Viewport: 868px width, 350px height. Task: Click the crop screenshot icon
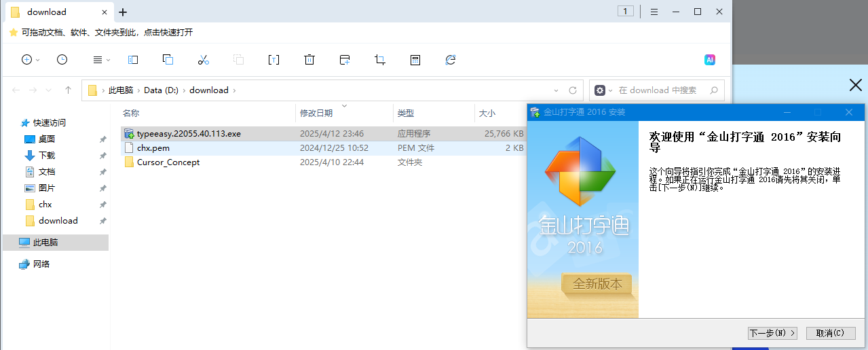(380, 60)
